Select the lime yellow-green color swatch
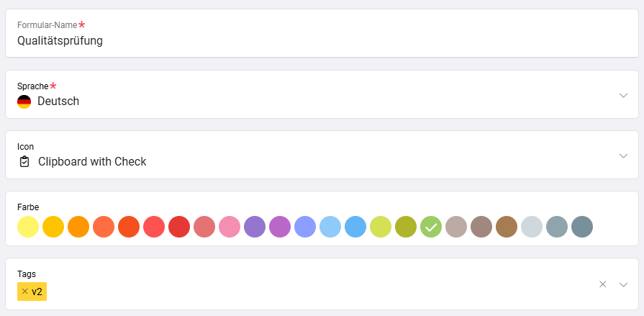This screenshot has width=644, height=316. pyautogui.click(x=381, y=227)
